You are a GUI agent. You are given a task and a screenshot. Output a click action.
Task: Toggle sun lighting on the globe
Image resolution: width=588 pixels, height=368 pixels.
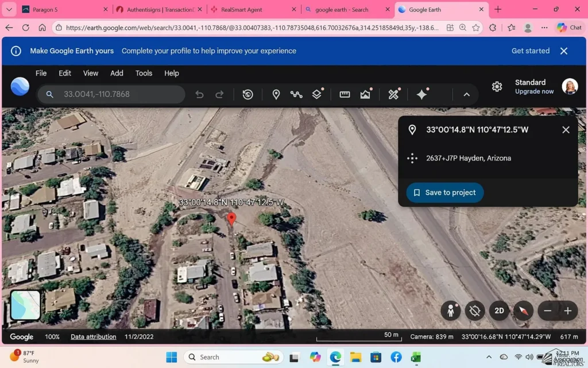click(x=475, y=310)
